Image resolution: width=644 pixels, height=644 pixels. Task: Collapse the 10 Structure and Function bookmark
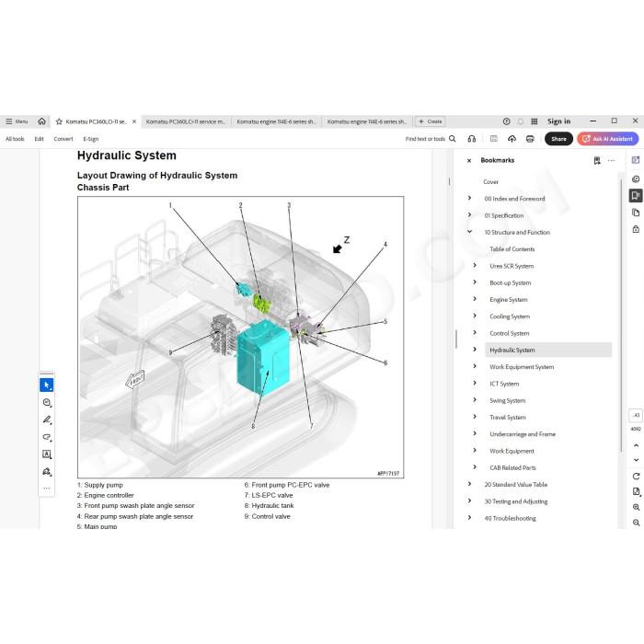469,232
